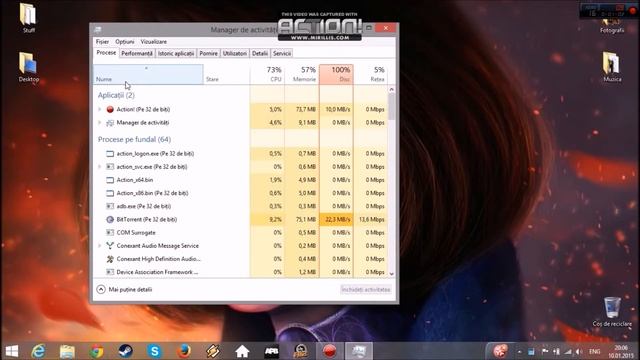Image resolution: width=640 pixels, height=360 pixels.
Task: Switch to the Utilizatori tab
Action: (x=235, y=53)
